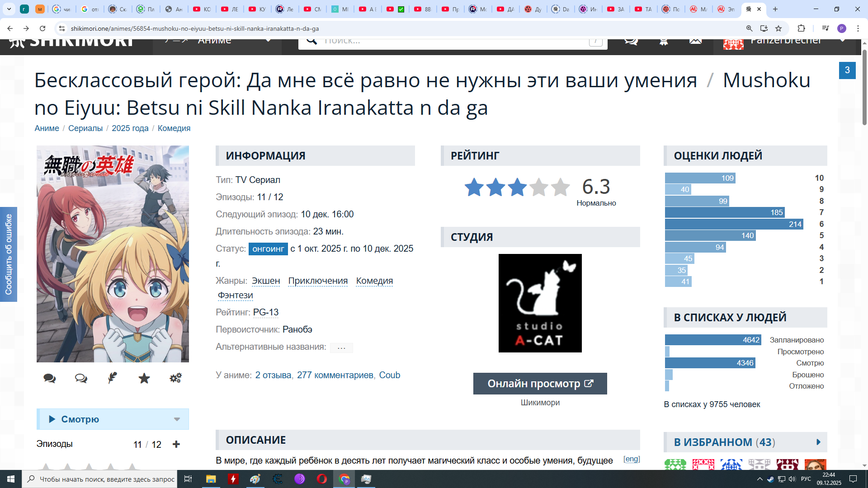Image resolution: width=868 pixels, height=488 pixels.
Task: Select the Фэнтези genre tag
Action: [235, 296]
